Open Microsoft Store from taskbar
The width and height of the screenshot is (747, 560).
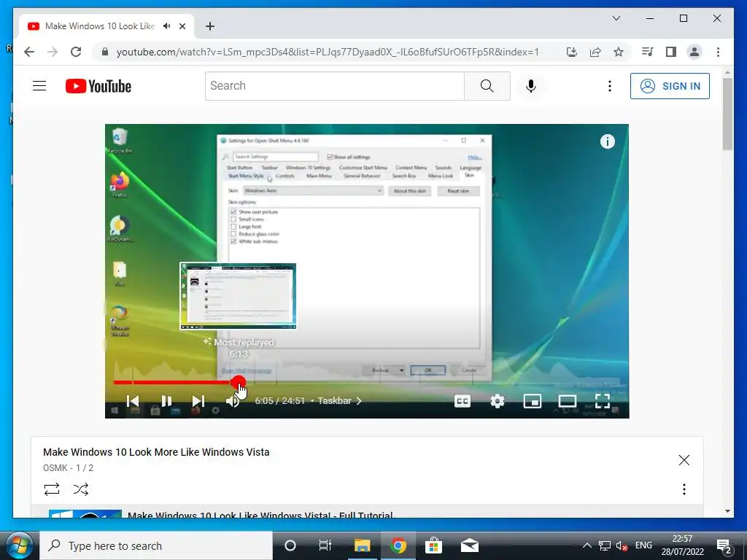coord(433,545)
